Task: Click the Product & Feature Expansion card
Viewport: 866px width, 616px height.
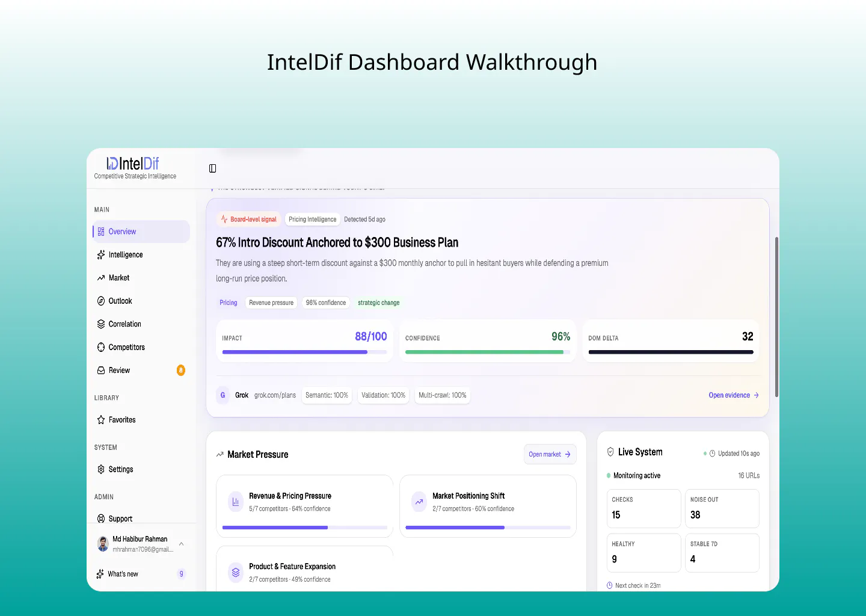Action: point(304,568)
